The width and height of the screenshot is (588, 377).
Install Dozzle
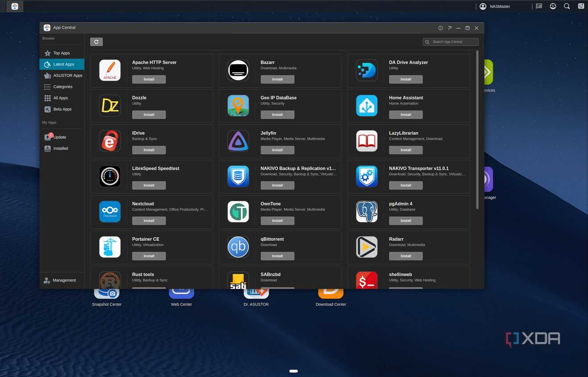(x=149, y=114)
